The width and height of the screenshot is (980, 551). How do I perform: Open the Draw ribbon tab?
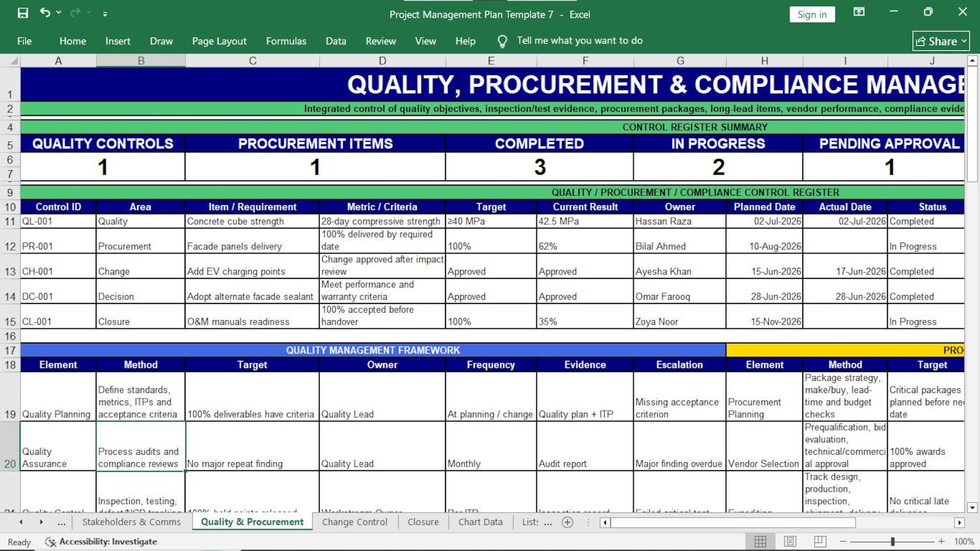click(161, 41)
